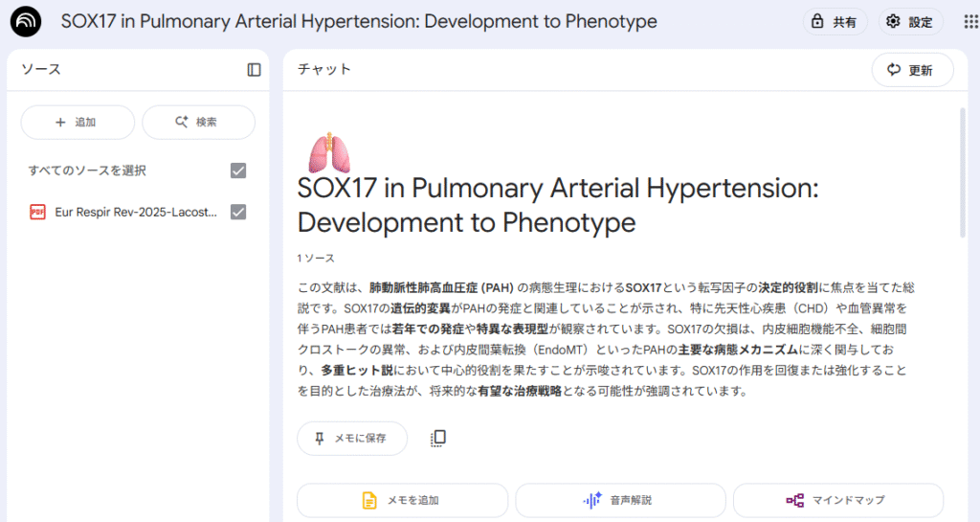Click the 更新 refresh button

point(912,70)
